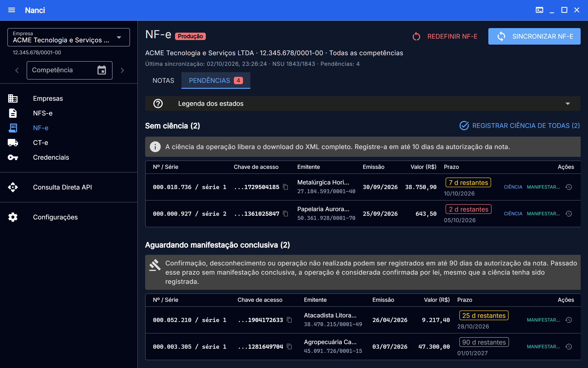Open Credenciais in the sidebar
This screenshot has width=588, height=368.
pyautogui.click(x=69, y=157)
